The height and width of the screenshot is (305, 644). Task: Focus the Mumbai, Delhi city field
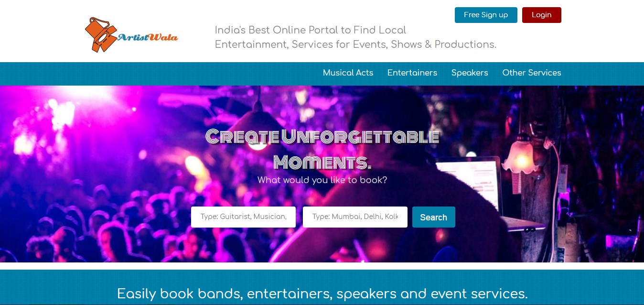[x=355, y=217]
